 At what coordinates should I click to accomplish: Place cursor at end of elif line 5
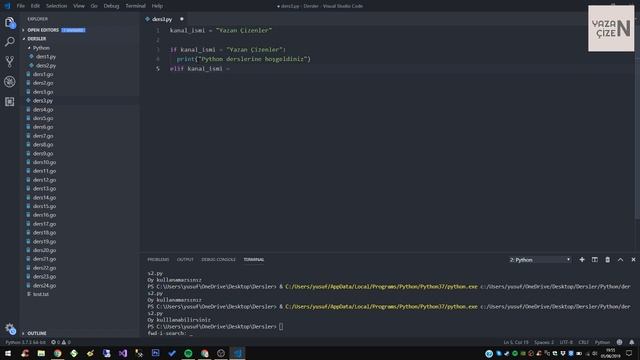pos(231,69)
